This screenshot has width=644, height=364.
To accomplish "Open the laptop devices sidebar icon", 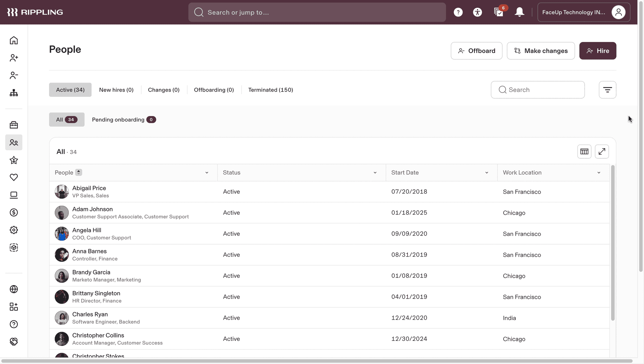I will [14, 195].
